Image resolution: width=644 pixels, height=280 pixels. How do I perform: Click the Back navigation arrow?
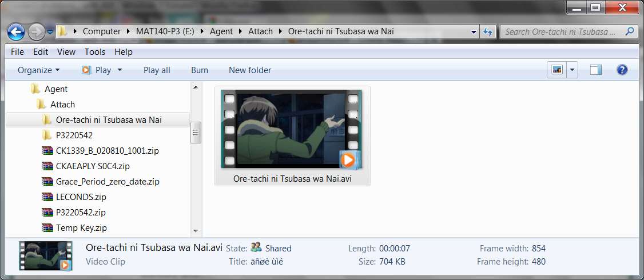[15, 31]
